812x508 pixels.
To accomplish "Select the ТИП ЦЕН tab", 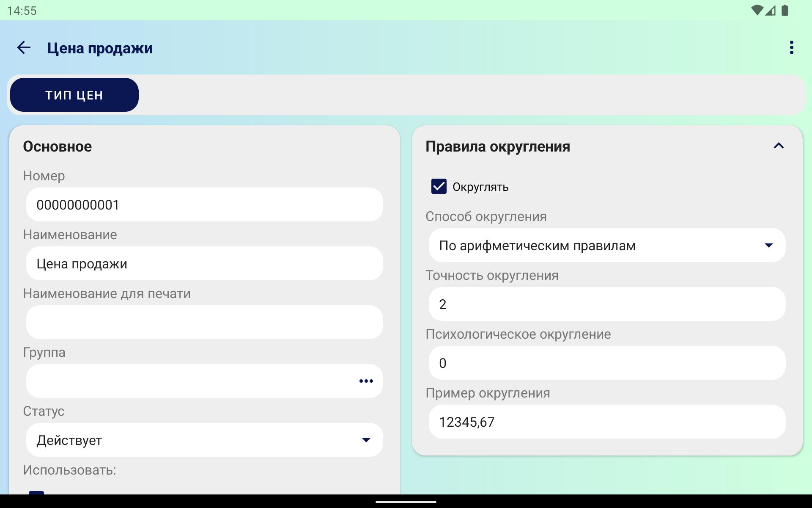I will [x=74, y=95].
